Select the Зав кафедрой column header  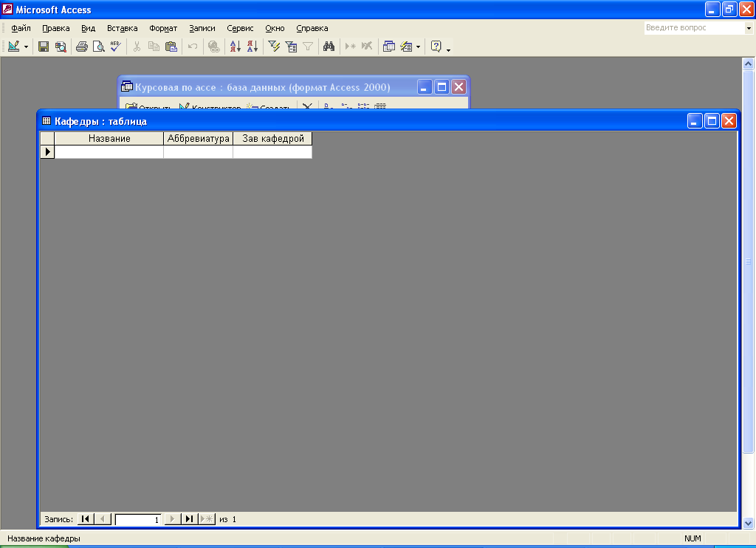(272, 138)
